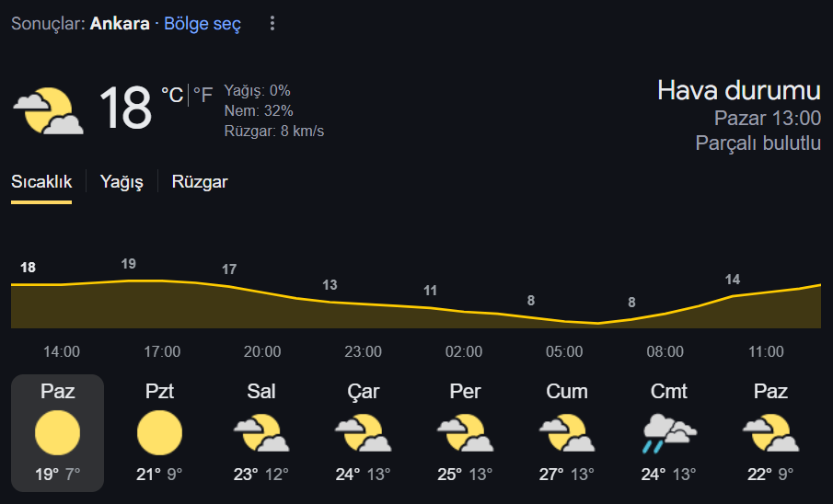Click the 23:00 time on the chart

coord(363,351)
